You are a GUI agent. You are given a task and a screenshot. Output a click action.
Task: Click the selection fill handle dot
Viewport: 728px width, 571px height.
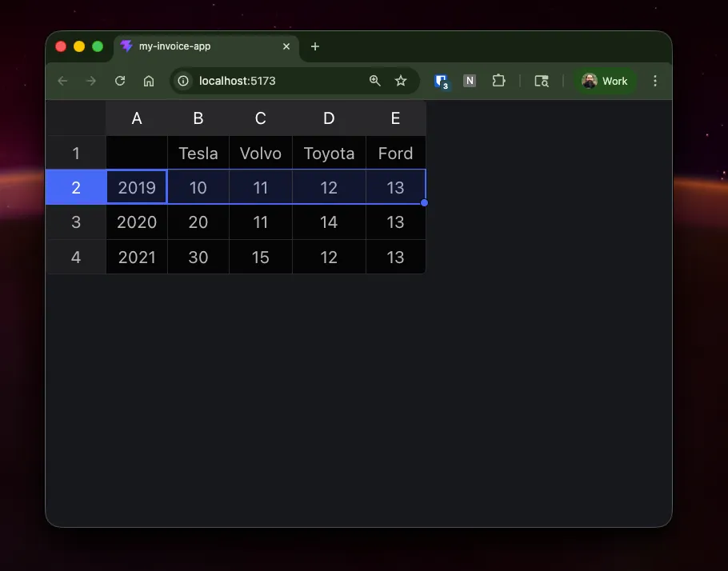click(x=424, y=203)
